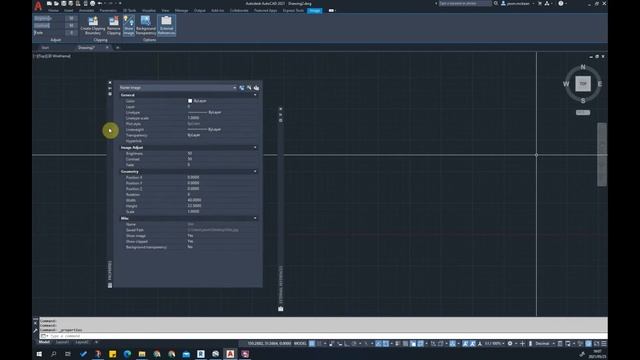Open the View ribbon tab
Screen dimensions: 640x360
(x=165, y=11)
